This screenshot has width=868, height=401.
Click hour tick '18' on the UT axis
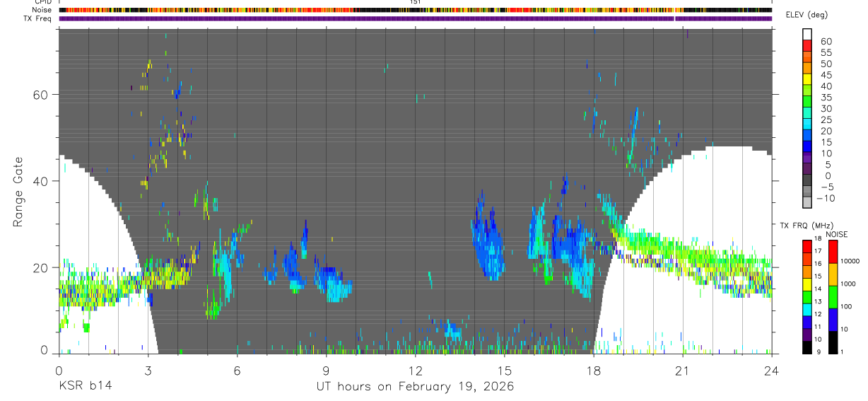(x=593, y=370)
